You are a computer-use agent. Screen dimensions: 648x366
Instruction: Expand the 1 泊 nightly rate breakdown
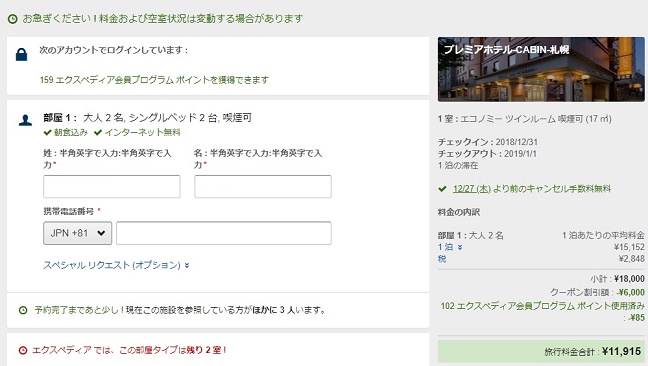pyautogui.click(x=450, y=247)
